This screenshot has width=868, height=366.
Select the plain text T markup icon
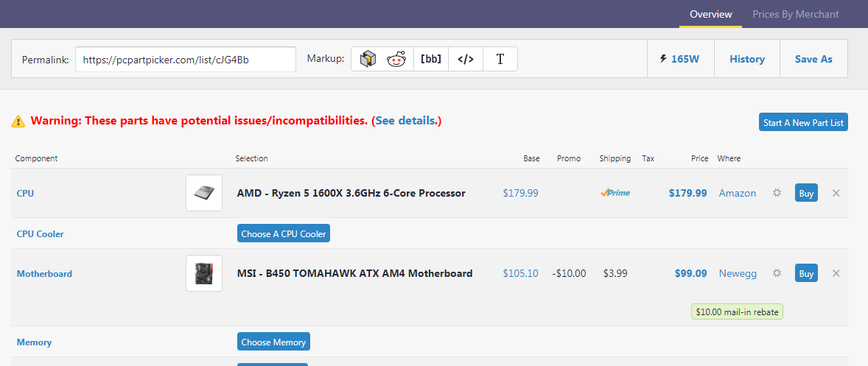[x=500, y=59]
